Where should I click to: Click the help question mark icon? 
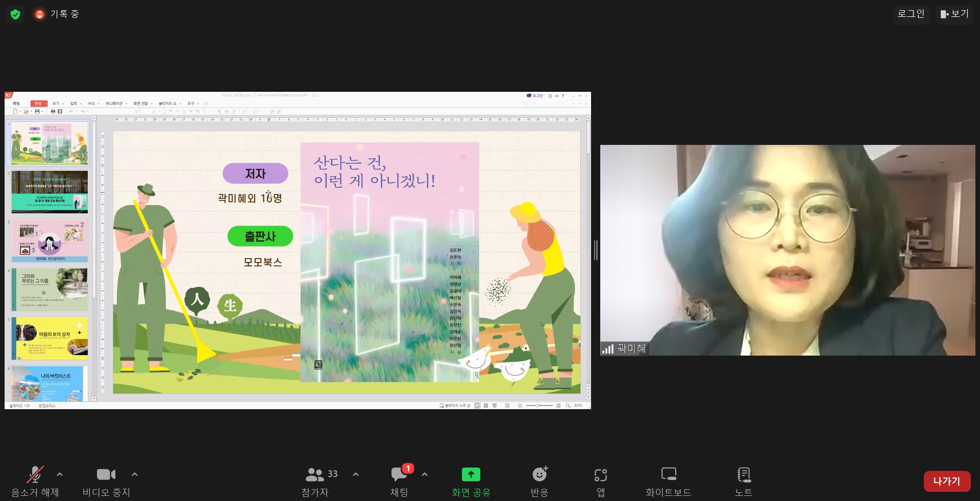pos(563,95)
